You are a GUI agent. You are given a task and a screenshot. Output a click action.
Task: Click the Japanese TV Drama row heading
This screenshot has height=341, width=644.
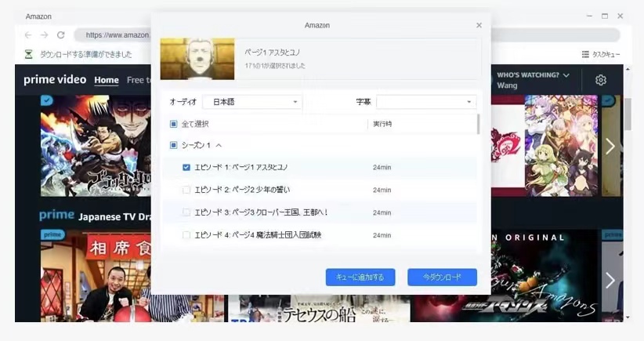115,217
